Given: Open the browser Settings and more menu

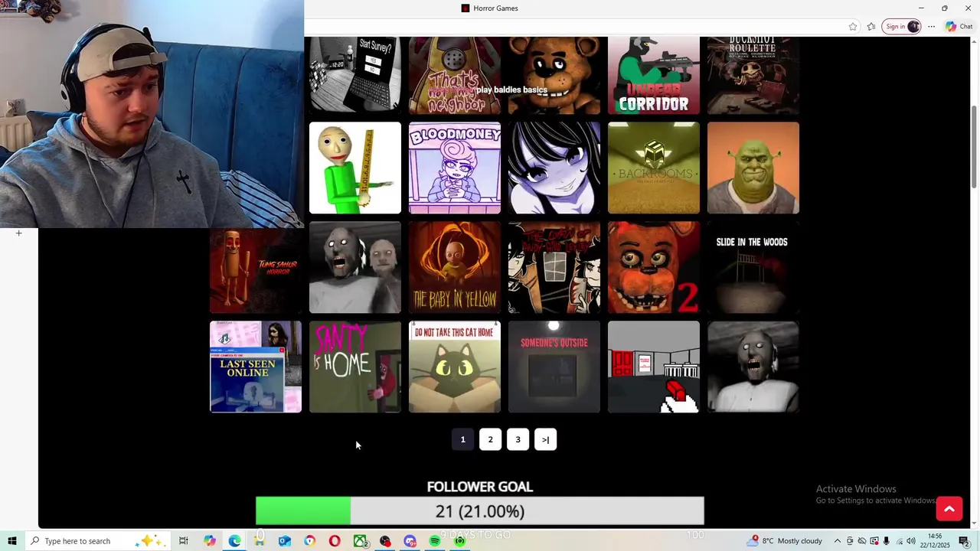Looking at the screenshot, I should pyautogui.click(x=931, y=26).
